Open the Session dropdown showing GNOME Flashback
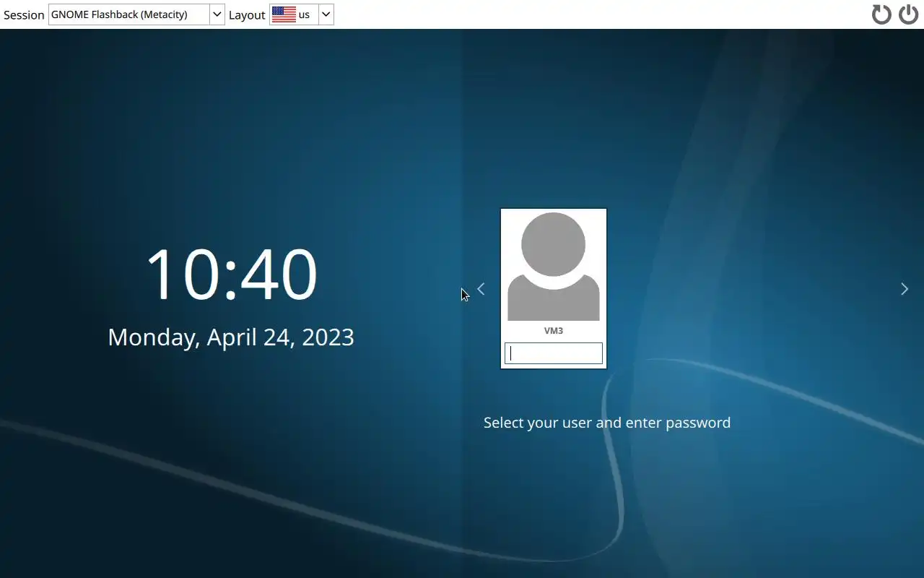Screen dimensions: 924x578 (x=136, y=14)
